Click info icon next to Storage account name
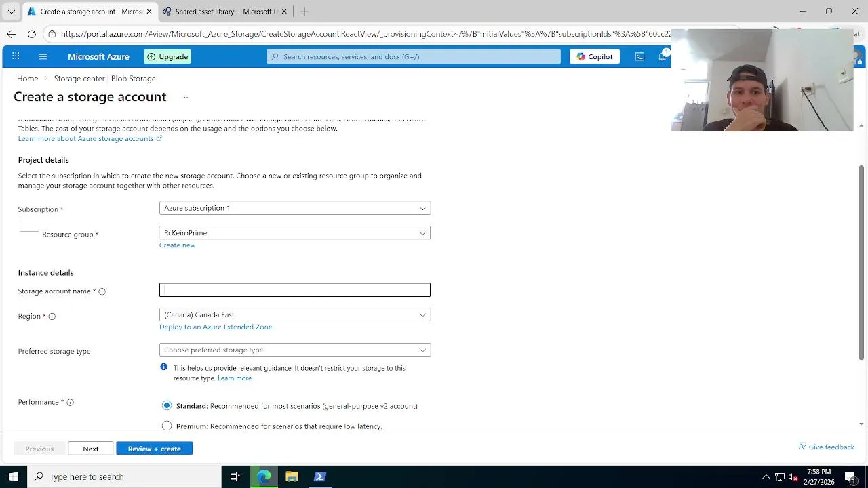The height and width of the screenshot is (488, 868). (102, 291)
